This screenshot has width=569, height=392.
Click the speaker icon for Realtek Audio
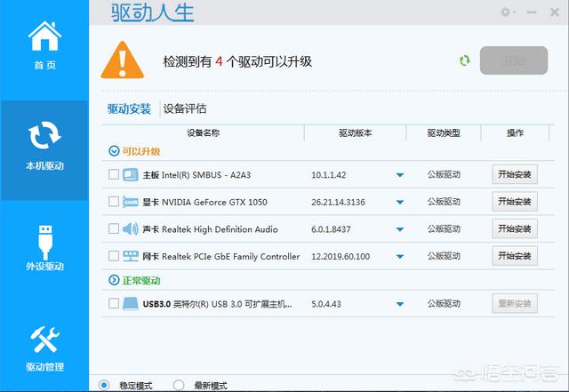[x=131, y=229]
